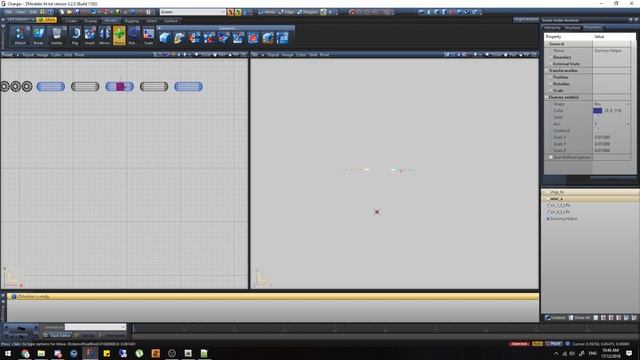Switch to the Select tab
640x360 pixels.
151,20
